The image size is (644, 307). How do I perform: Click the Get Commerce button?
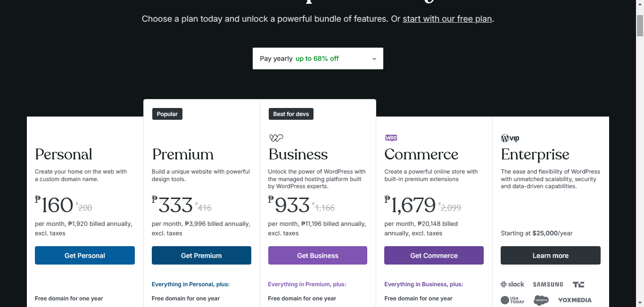pos(434,256)
